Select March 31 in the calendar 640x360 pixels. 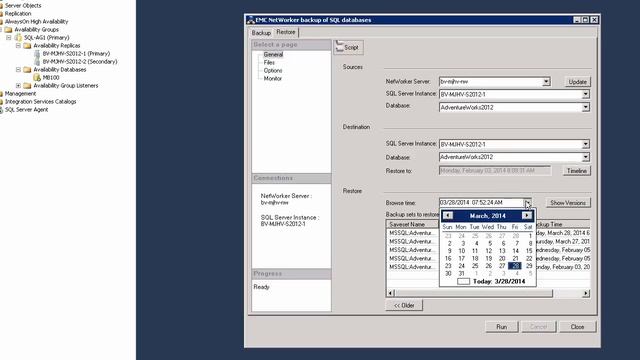(462, 273)
